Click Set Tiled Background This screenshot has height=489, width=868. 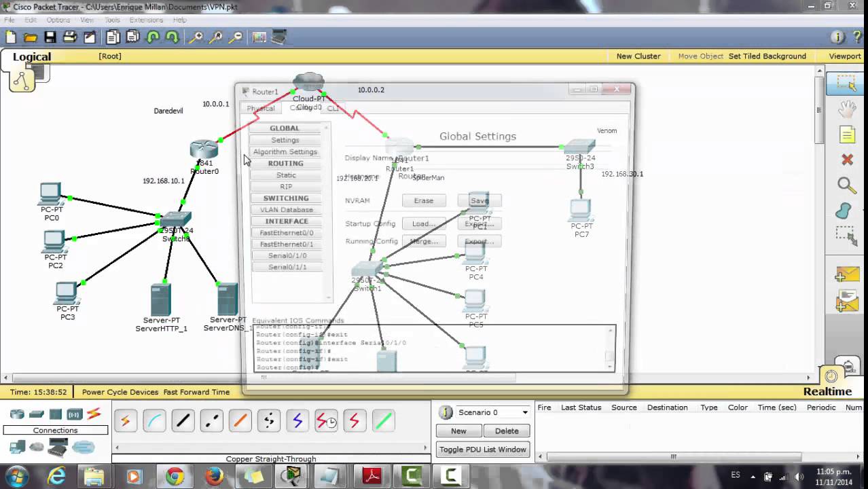(x=767, y=56)
